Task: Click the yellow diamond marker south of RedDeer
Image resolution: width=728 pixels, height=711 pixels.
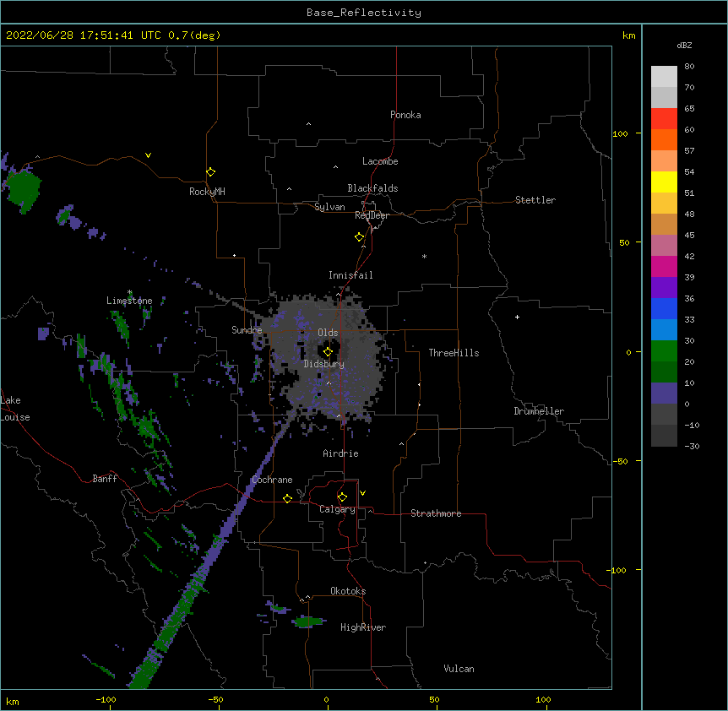Action: tap(360, 237)
